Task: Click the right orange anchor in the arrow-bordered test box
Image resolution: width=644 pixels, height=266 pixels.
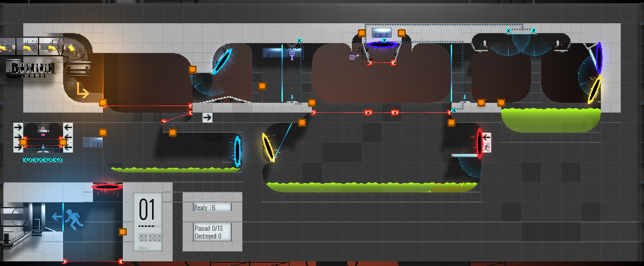Action: (63, 143)
